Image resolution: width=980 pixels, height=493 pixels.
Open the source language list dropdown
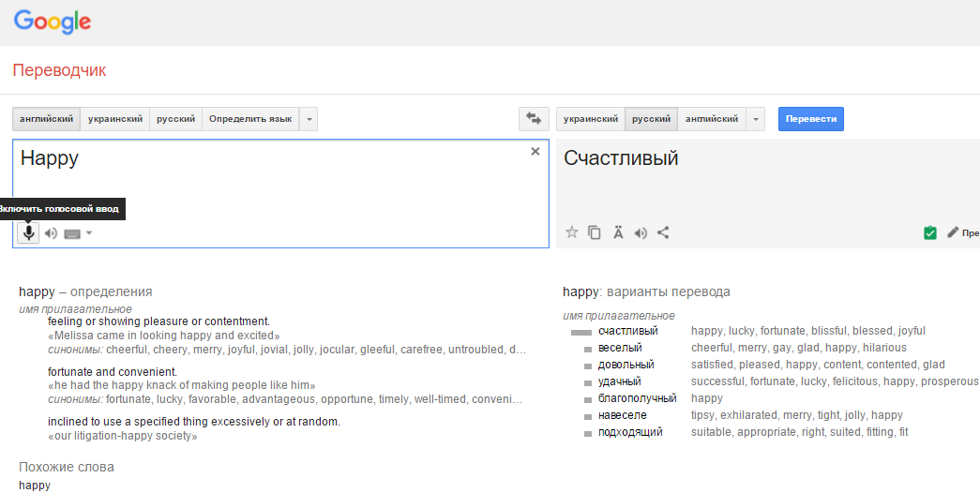click(309, 119)
